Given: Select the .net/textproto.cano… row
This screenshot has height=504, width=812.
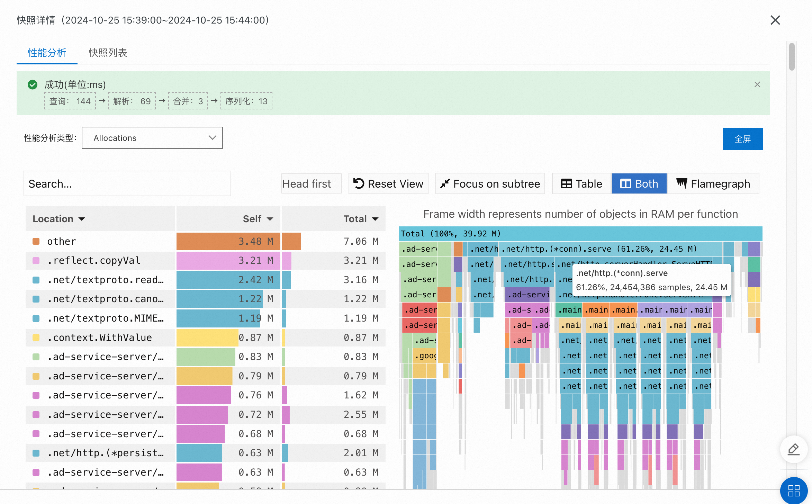Looking at the screenshot, I should [x=206, y=299].
